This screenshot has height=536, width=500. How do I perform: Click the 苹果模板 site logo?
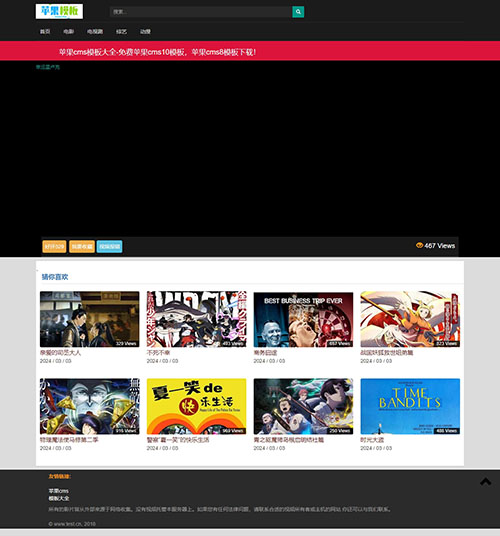pyautogui.click(x=59, y=11)
